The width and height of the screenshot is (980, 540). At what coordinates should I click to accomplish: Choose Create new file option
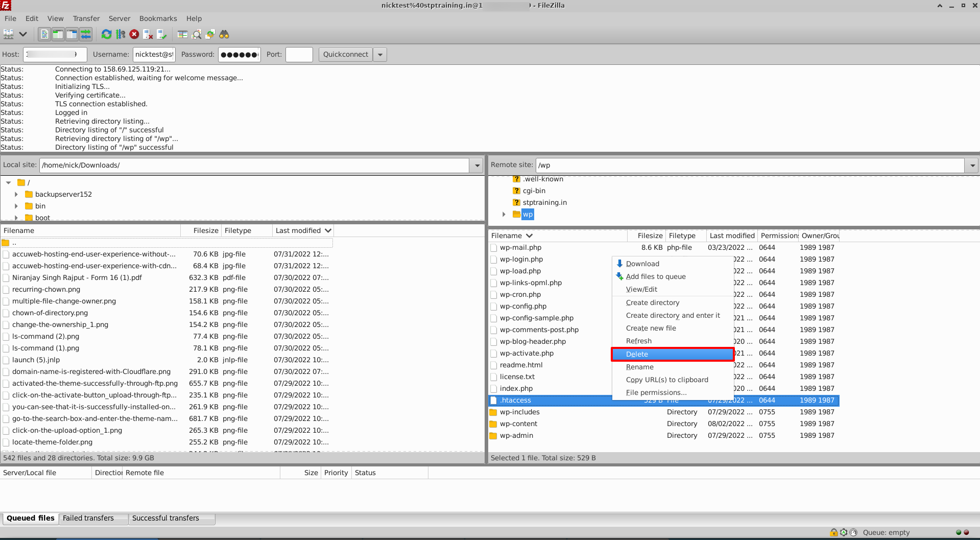click(x=673, y=328)
